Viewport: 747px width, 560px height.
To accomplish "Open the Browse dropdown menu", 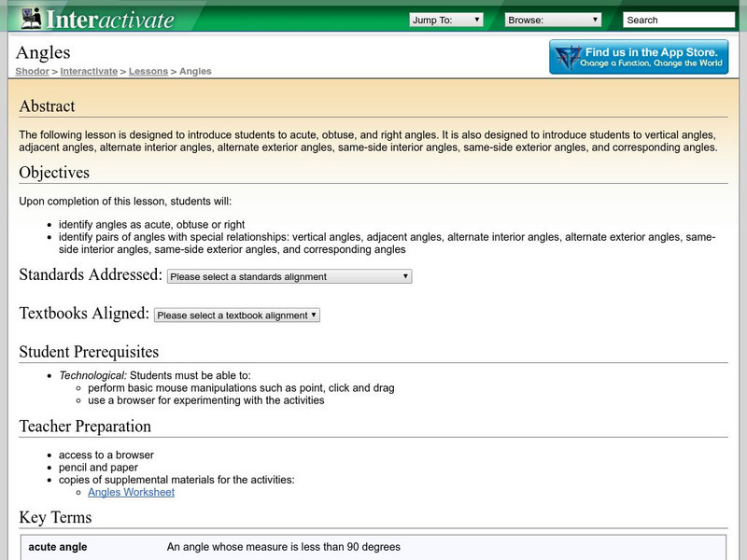I will pyautogui.click(x=553, y=20).
